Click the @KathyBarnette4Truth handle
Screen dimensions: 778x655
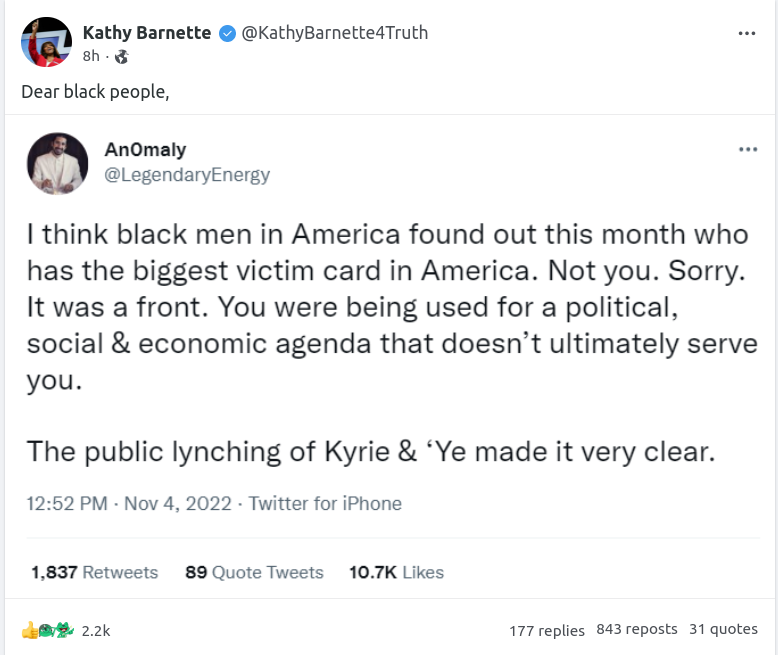coord(335,33)
